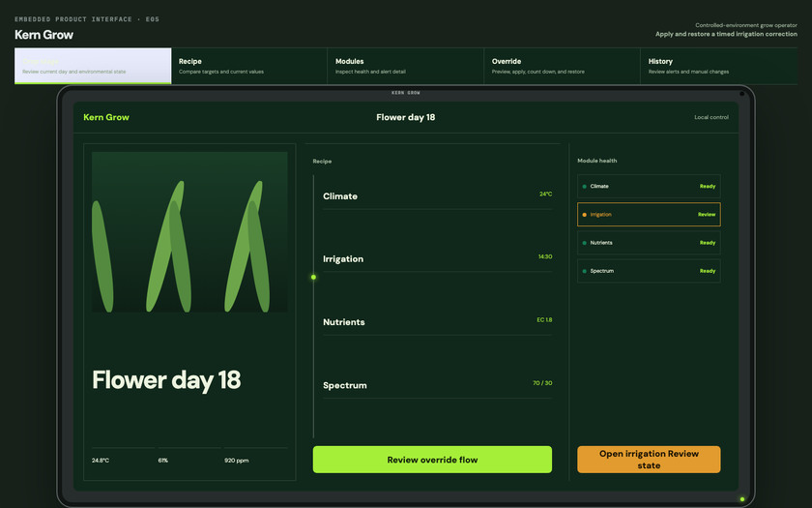Screen dimensions: 812x508
Task: Open the Modules tab
Action: coord(405,66)
